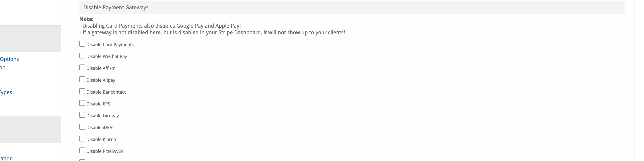Open the sidebar link ending in 'Types'
This screenshot has width=644, height=161.
coord(6,93)
